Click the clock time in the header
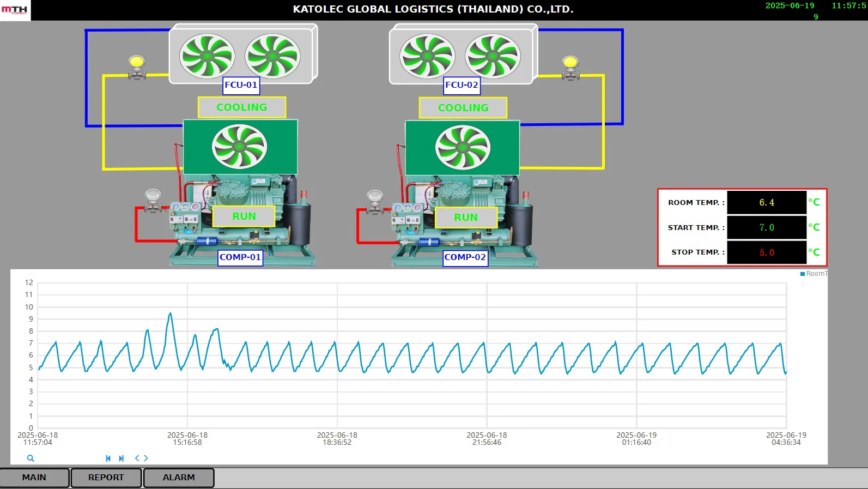 (849, 5)
